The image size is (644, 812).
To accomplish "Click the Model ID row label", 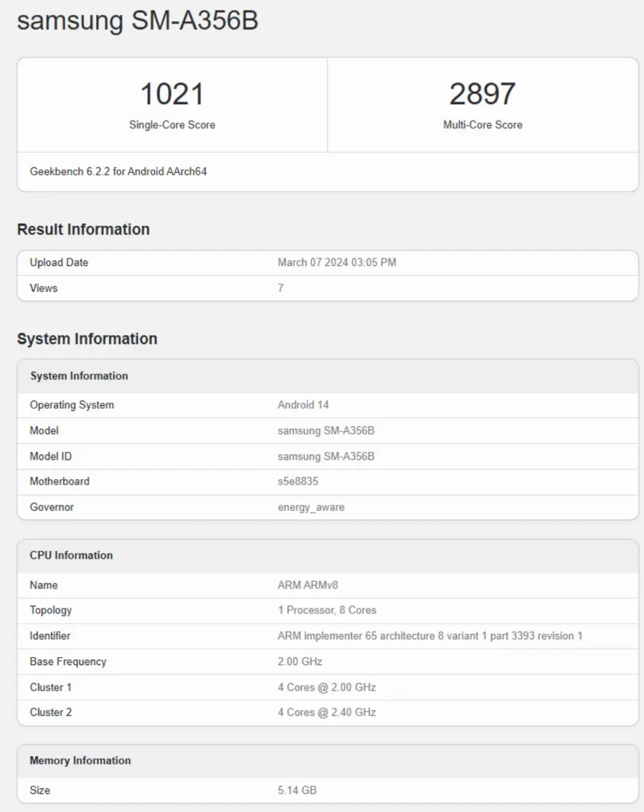I will pos(51,457).
